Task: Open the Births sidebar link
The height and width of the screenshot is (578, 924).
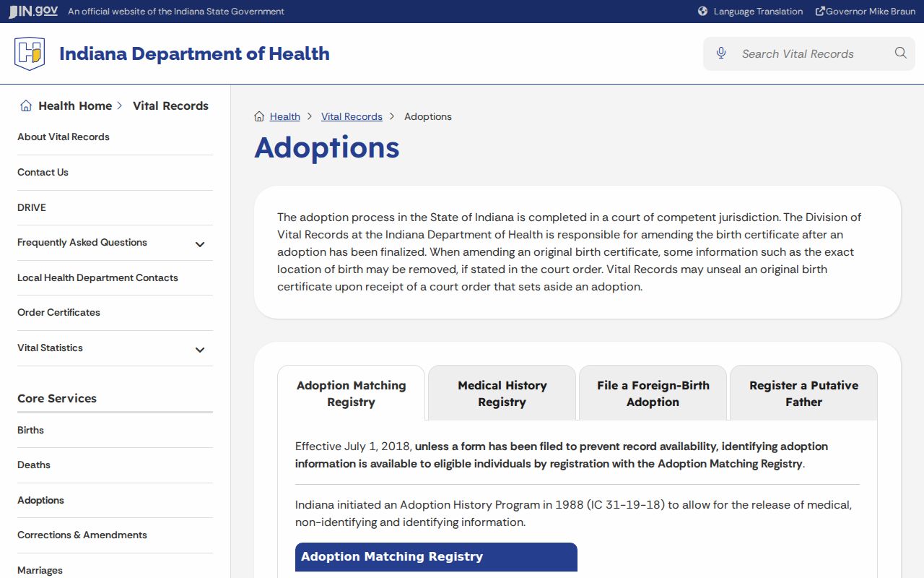Action: coord(30,430)
